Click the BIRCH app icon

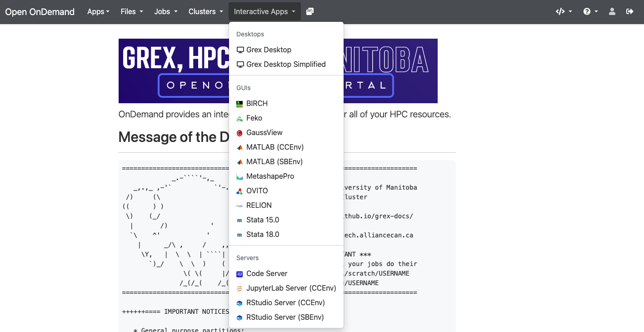tap(240, 104)
